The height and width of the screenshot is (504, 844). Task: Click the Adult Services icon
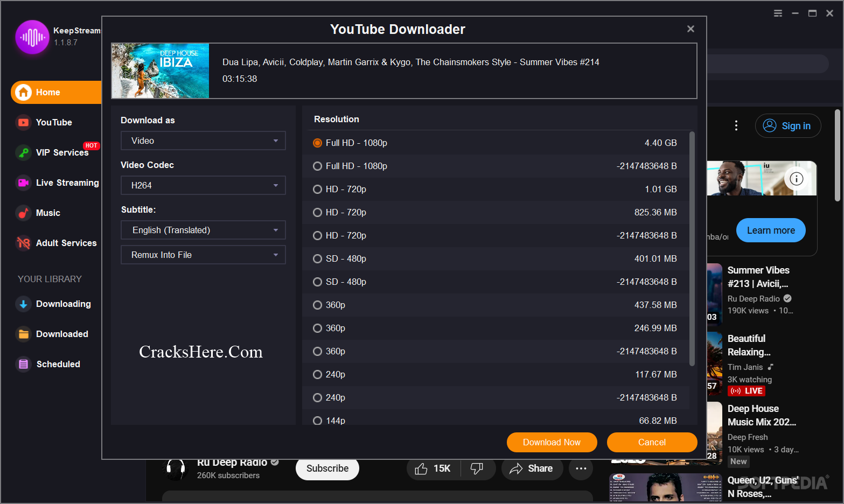(23, 243)
